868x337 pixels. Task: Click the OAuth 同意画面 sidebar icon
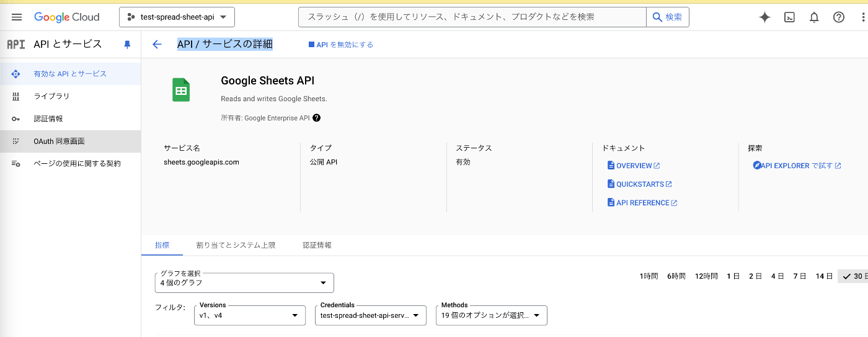[16, 142]
